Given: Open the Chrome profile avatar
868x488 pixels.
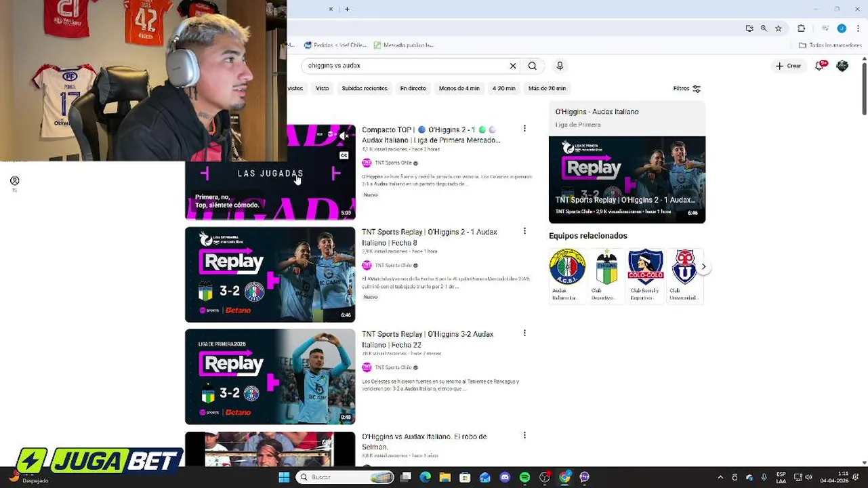Looking at the screenshot, I should [842, 28].
